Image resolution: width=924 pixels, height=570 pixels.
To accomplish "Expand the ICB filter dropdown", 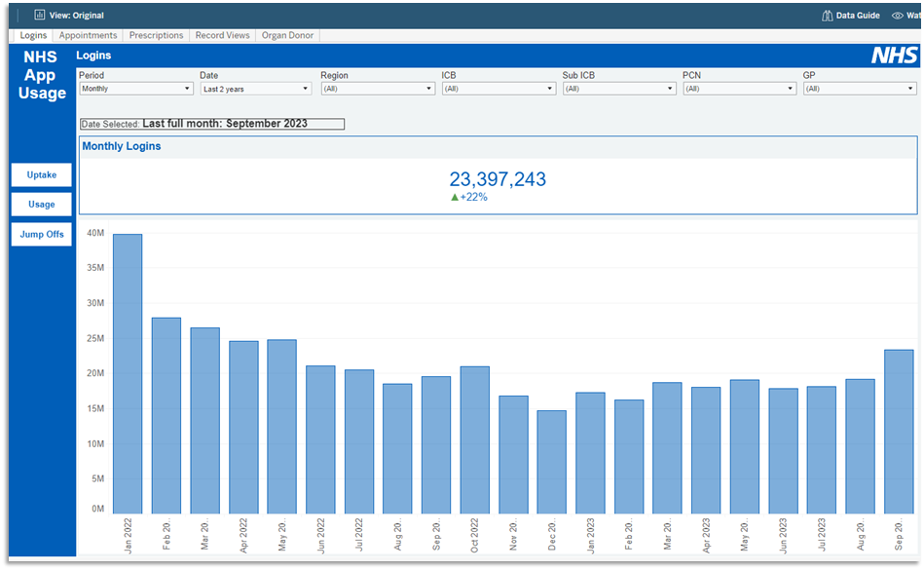I will tap(499, 89).
